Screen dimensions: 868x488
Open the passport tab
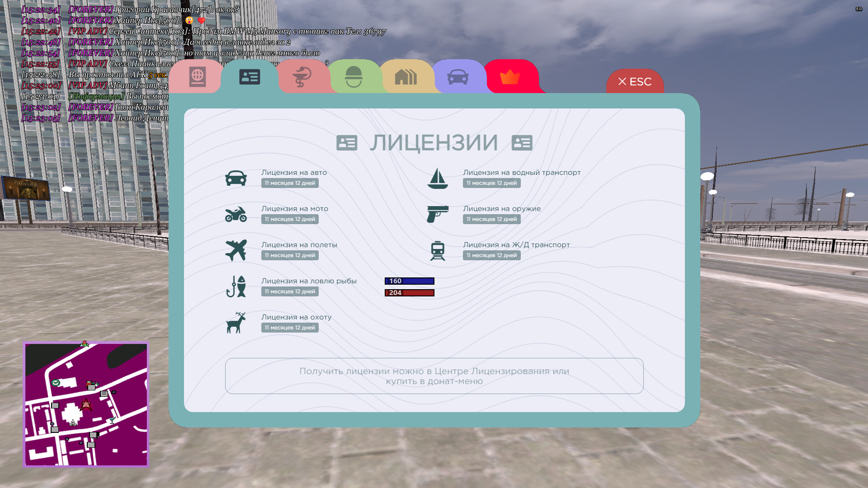[198, 77]
